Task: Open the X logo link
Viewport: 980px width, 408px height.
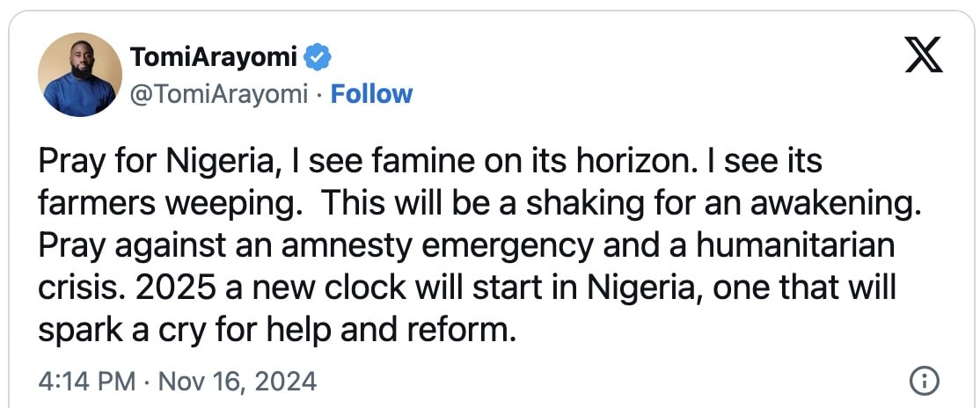Action: pyautogui.click(x=924, y=56)
